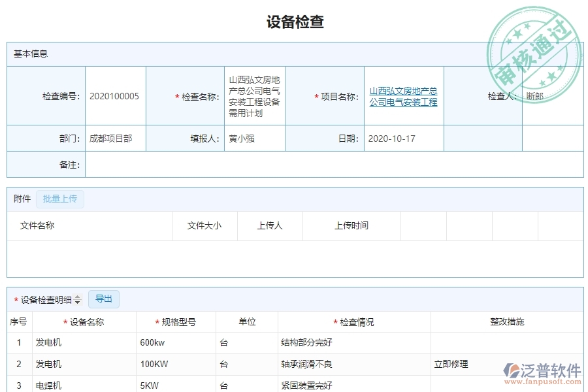588x392 pixels.
Task: Select the 上传时间 column header
Action: [351, 226]
